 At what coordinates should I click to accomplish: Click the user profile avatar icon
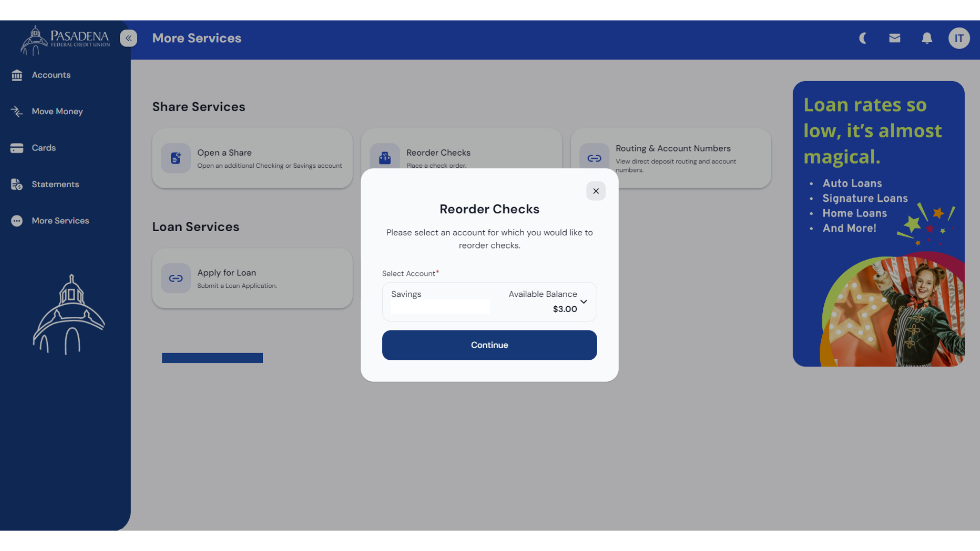click(959, 38)
